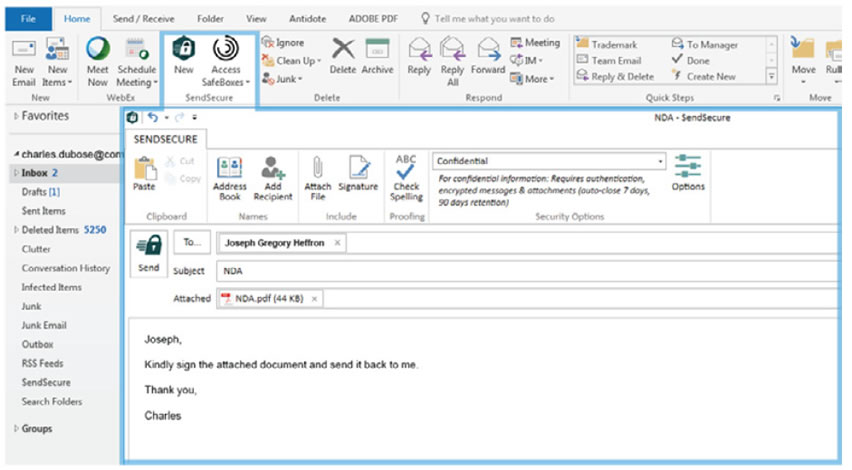Open the RSS Feeds folder
The height and width of the screenshot is (470, 852).
click(42, 363)
